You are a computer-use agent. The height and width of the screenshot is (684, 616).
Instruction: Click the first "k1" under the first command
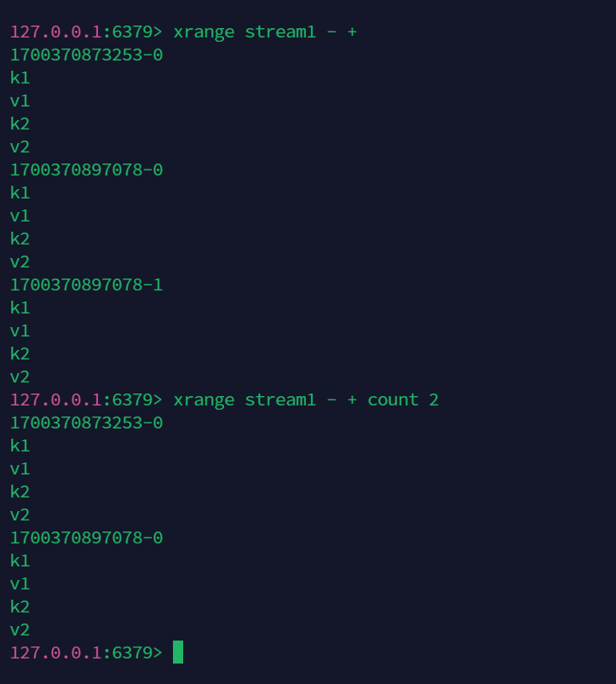[x=20, y=78]
